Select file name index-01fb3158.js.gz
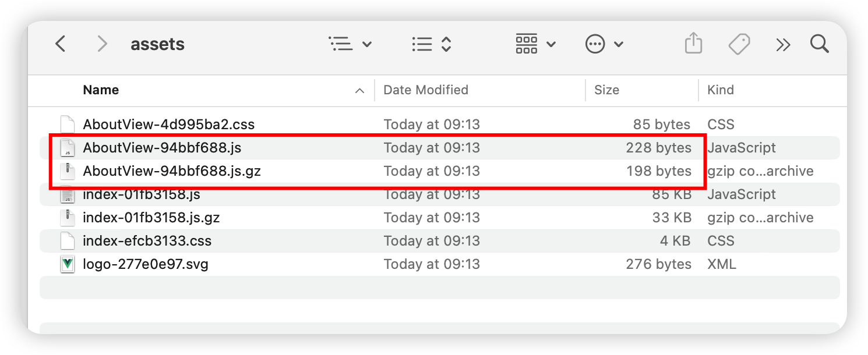Screen dimensions: 868x355 tap(151, 218)
